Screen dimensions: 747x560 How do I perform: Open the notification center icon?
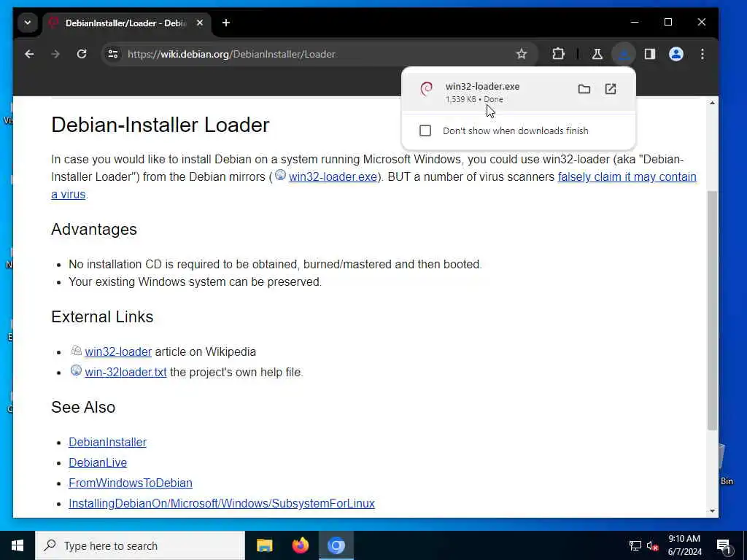724,546
